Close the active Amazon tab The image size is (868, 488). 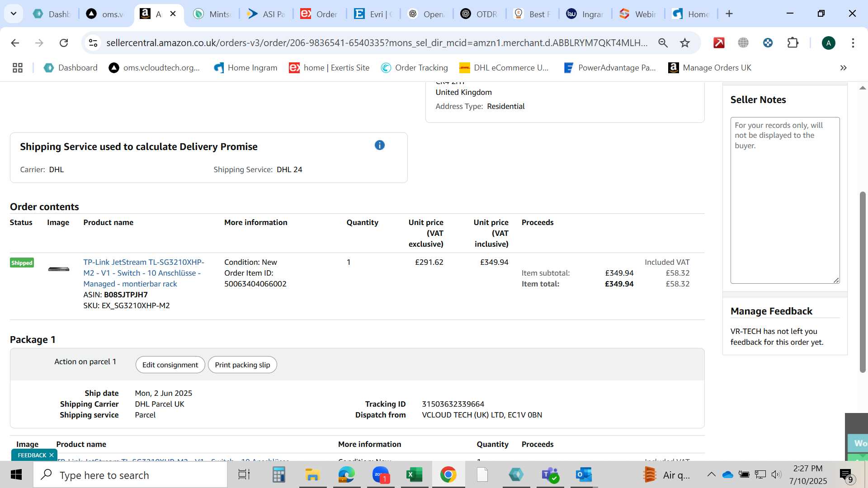(x=173, y=14)
